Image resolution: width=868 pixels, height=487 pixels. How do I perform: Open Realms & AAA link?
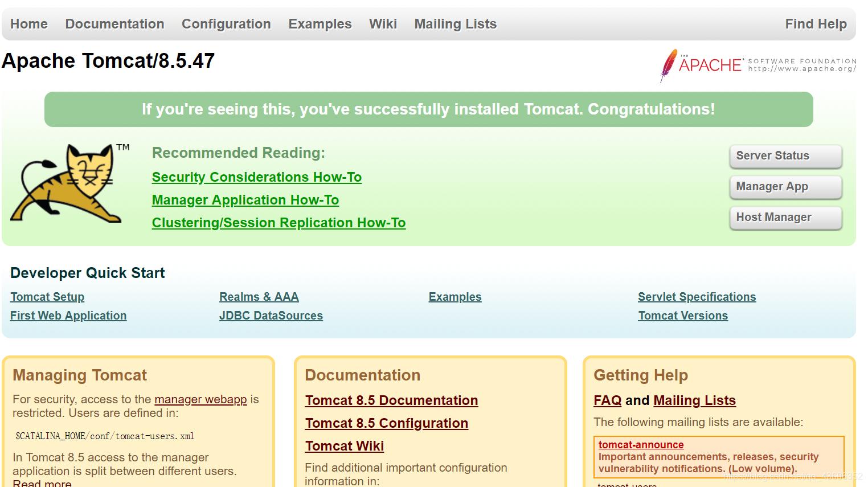[x=259, y=297]
